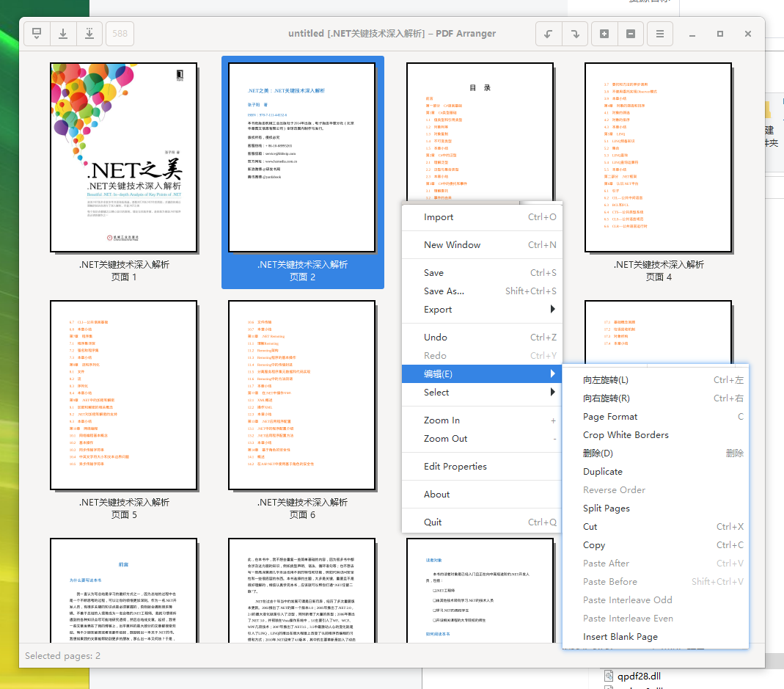Click Copy in the edit submenu

click(x=656, y=545)
